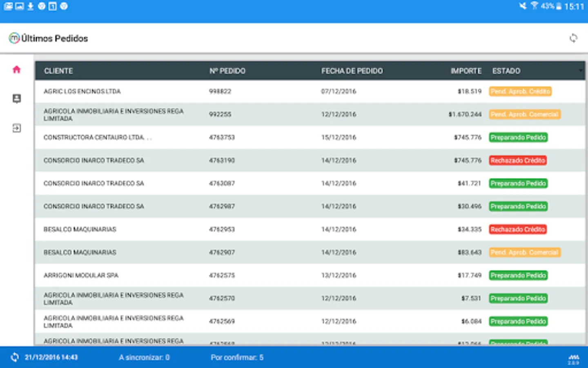Click Preparando Pedido badge on order 4762987

[x=518, y=206]
